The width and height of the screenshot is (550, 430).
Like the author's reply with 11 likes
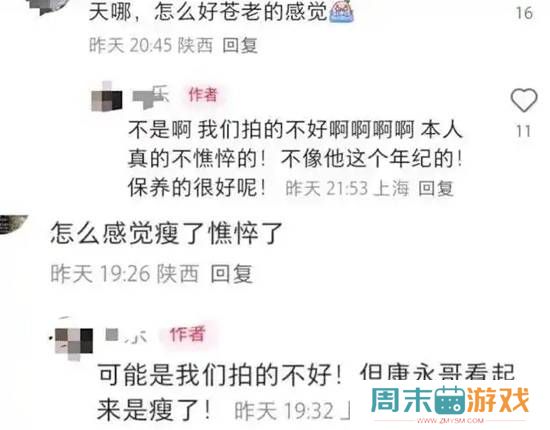point(523,100)
